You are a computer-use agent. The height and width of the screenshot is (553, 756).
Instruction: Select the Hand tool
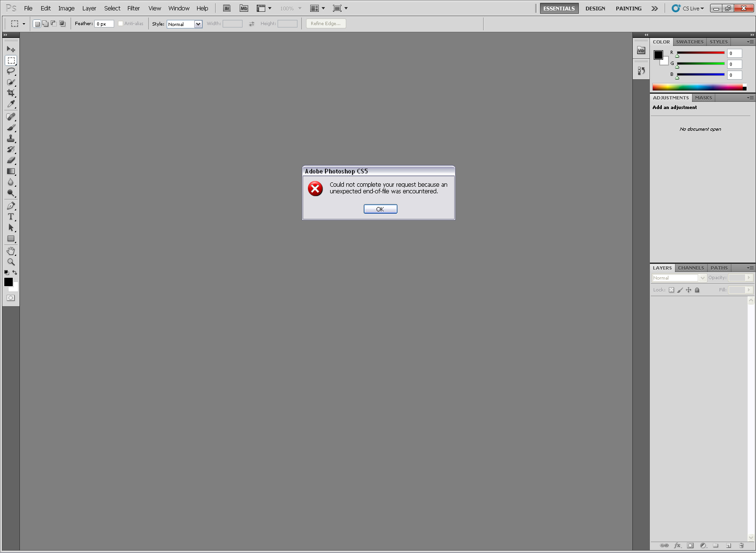tap(11, 251)
